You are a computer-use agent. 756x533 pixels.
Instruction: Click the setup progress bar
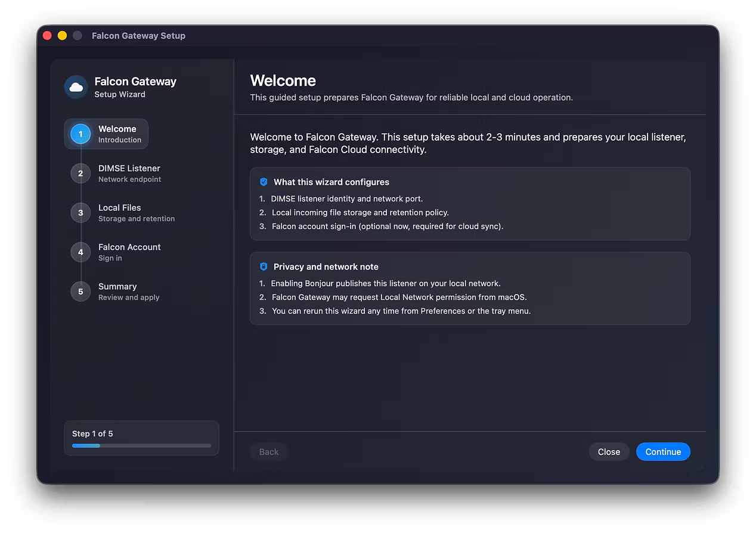[141, 445]
